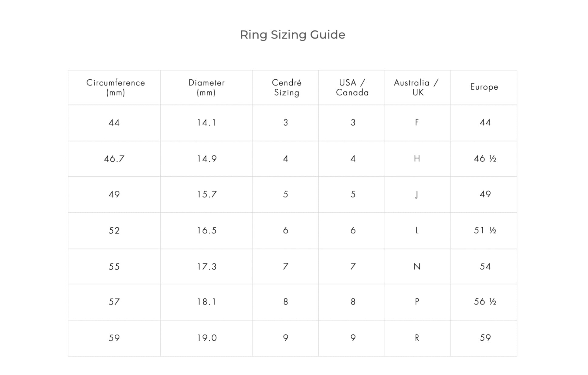Click the Australia / UK size J cell
The width and height of the screenshot is (588, 375).
pyautogui.click(x=416, y=194)
